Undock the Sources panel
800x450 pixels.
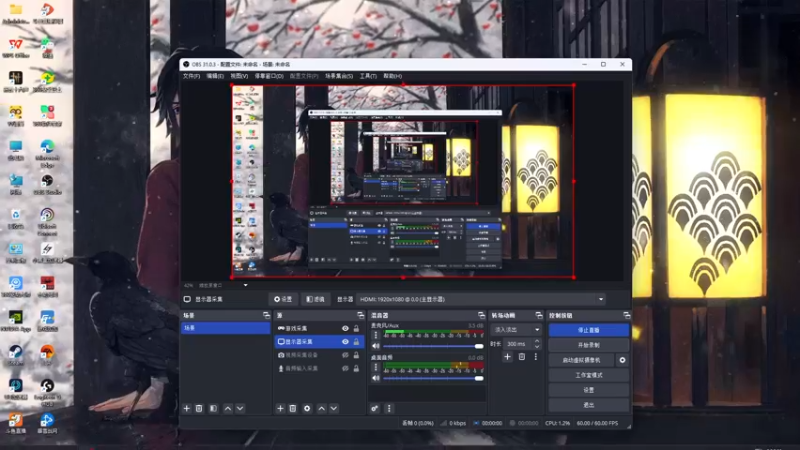pyautogui.click(x=360, y=315)
